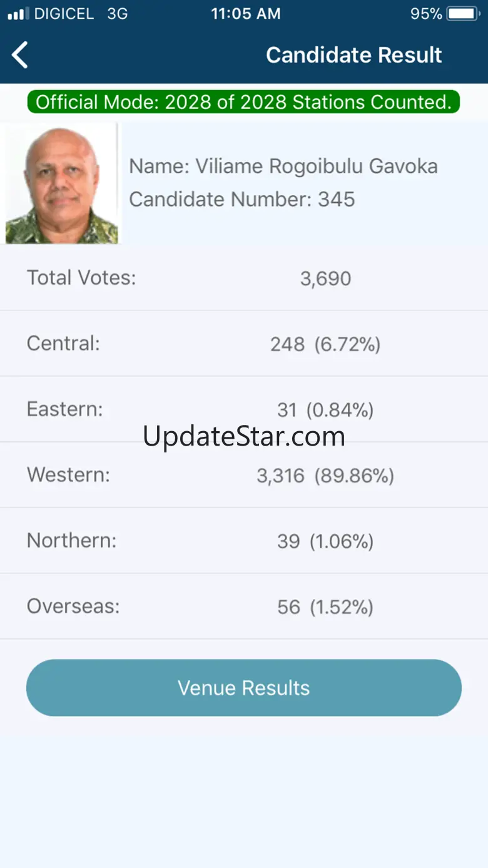The image size is (488, 868).
Task: Tap the back arrow icon
Action: 20,55
